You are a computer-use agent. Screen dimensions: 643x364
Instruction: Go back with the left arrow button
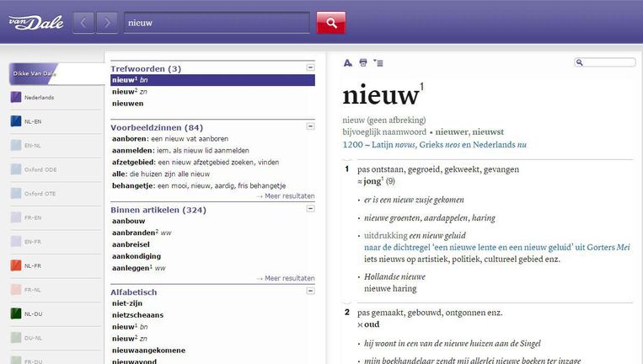point(83,23)
